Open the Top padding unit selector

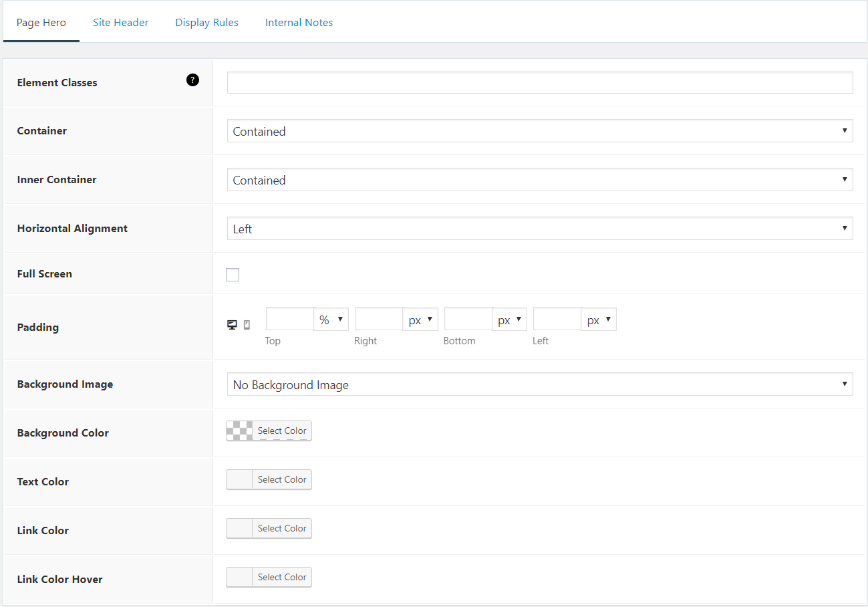[x=331, y=320]
